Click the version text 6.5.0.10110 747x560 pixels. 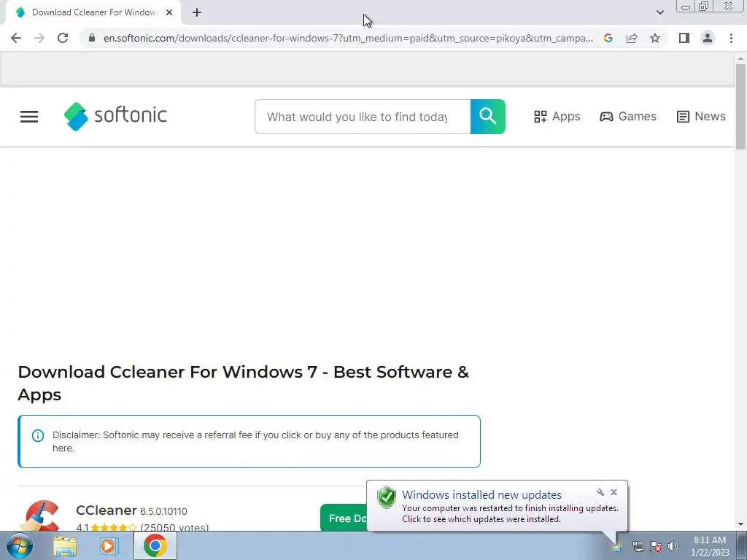click(163, 511)
